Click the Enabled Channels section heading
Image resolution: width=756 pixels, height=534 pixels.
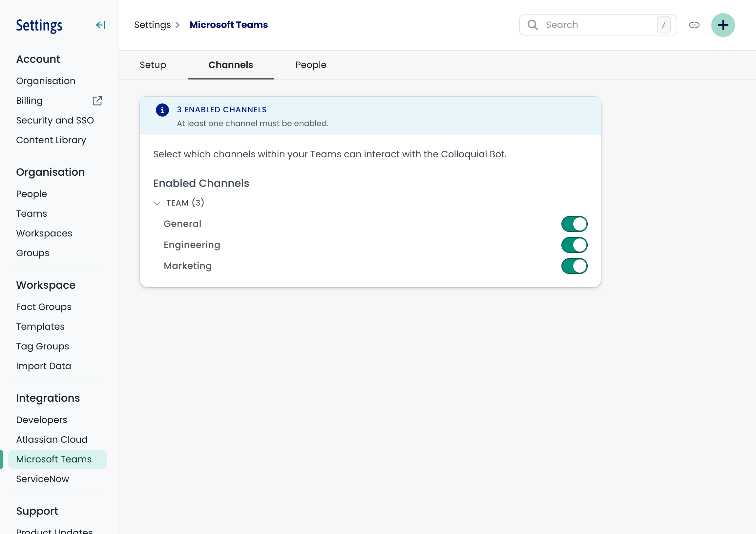201,184
